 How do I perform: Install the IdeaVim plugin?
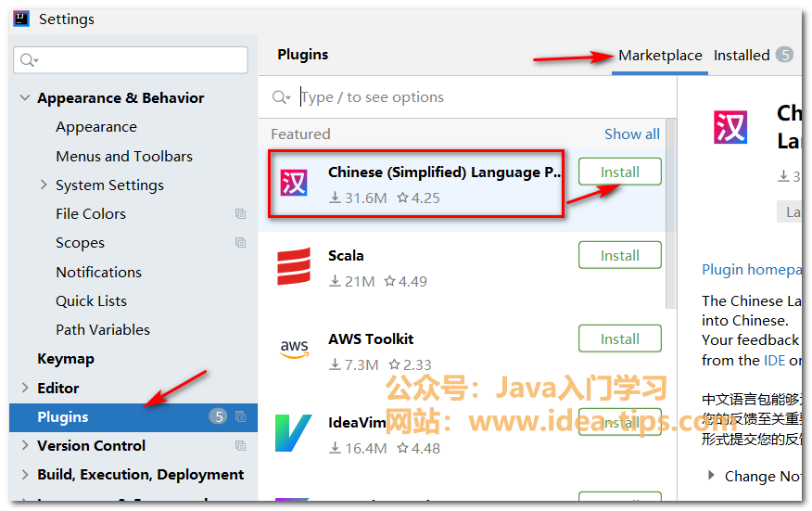click(620, 422)
